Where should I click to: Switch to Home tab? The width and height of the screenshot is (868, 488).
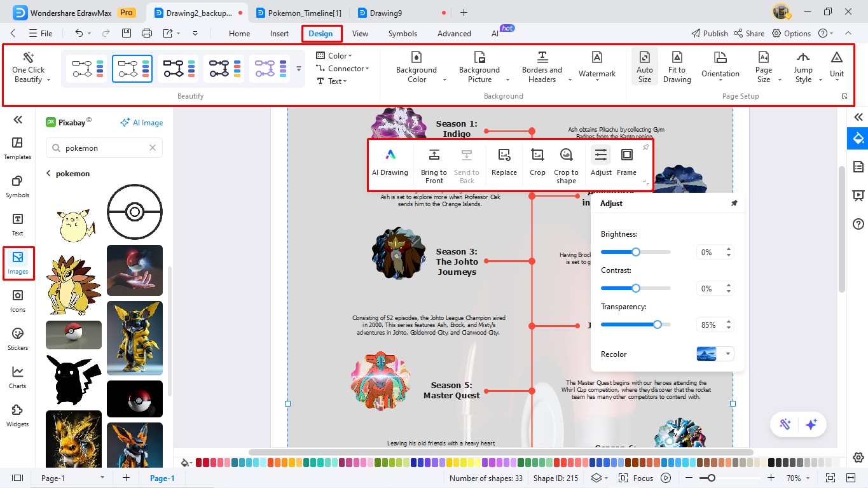point(239,34)
